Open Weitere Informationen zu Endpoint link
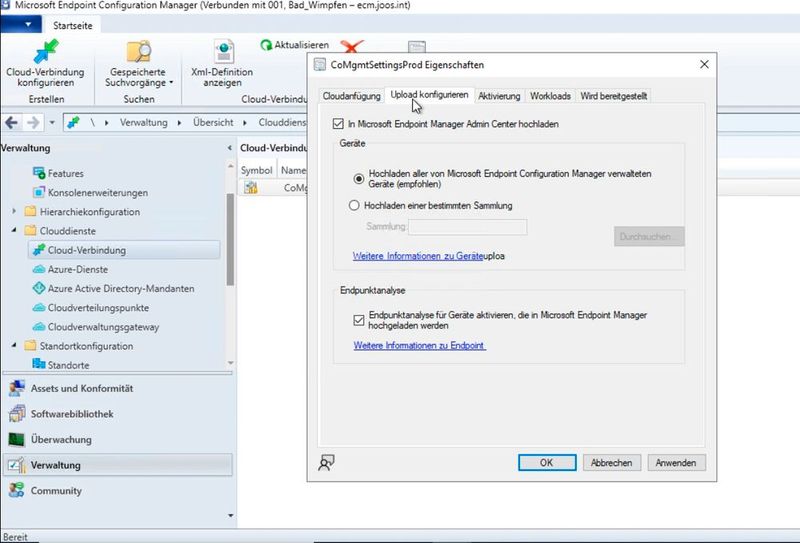The image size is (800, 543). point(419,345)
